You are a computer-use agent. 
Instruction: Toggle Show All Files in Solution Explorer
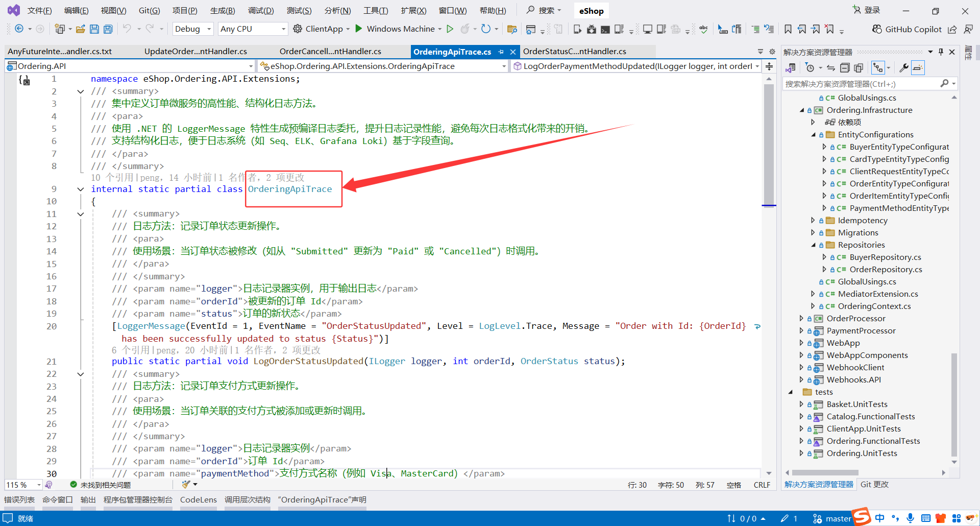[859, 68]
